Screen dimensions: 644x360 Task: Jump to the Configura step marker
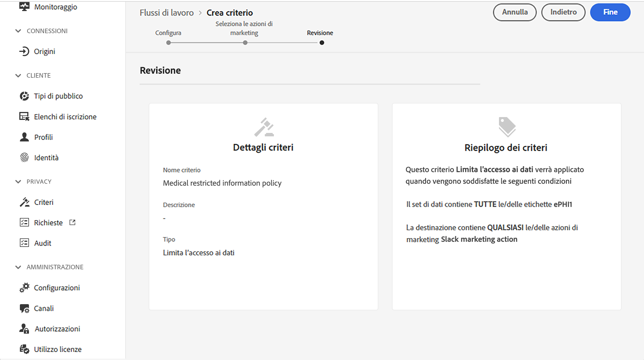(169, 43)
